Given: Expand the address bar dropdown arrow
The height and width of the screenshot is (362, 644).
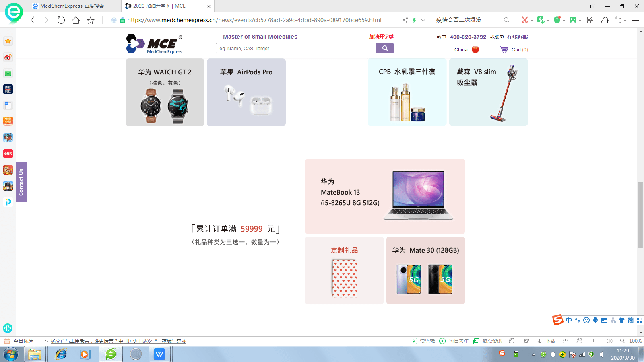Looking at the screenshot, I should pyautogui.click(x=423, y=20).
